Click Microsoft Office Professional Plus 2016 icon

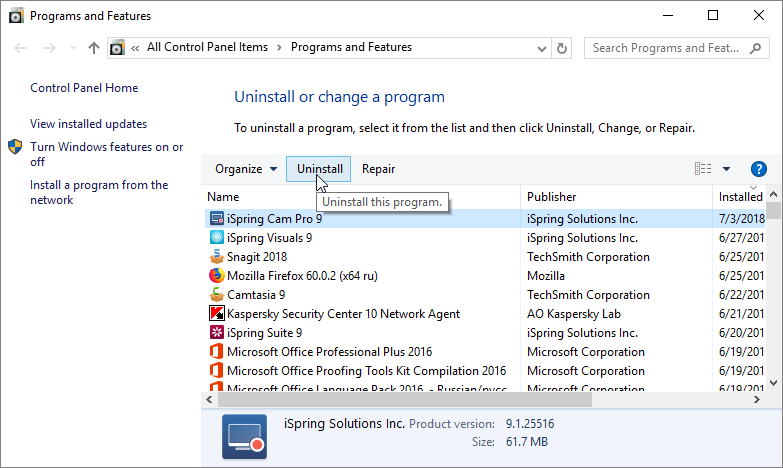(216, 352)
